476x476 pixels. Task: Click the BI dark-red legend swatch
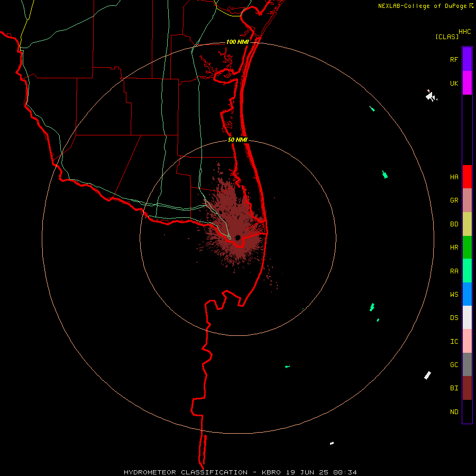point(467,388)
